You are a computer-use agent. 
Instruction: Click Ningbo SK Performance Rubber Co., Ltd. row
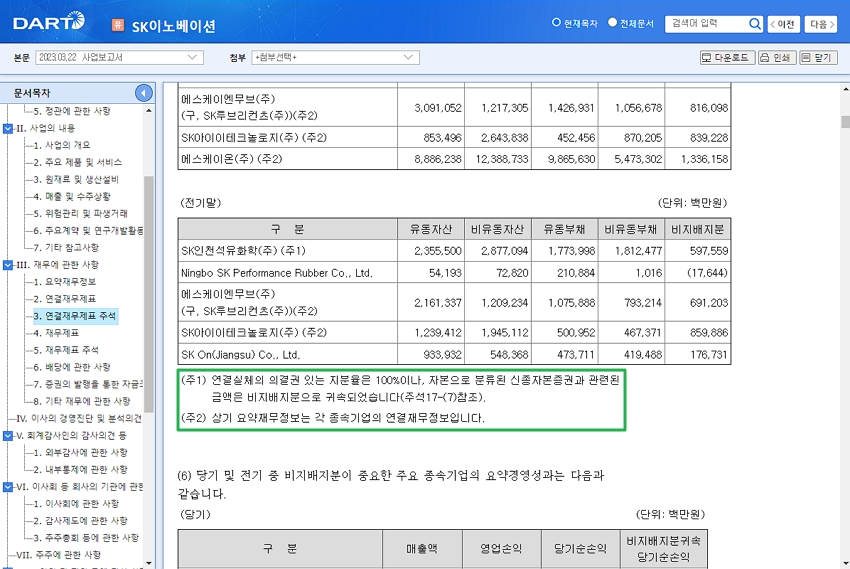[x=276, y=273]
